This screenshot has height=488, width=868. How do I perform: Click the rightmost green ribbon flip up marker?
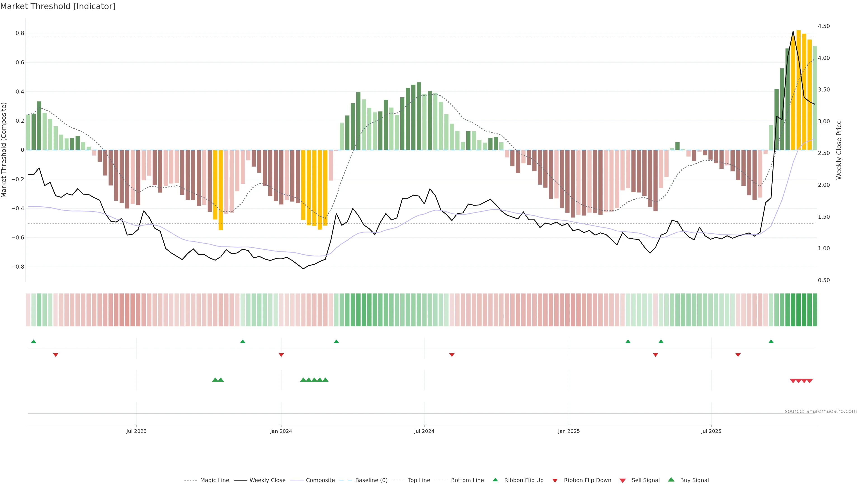coord(771,342)
